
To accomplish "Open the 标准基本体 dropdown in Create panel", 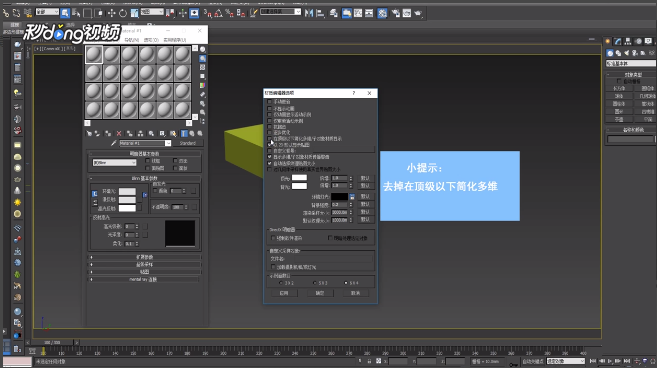I will pos(631,63).
